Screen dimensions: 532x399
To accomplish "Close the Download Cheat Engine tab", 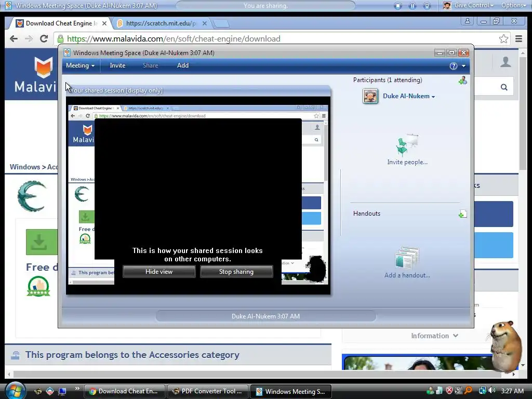I will (104, 23).
